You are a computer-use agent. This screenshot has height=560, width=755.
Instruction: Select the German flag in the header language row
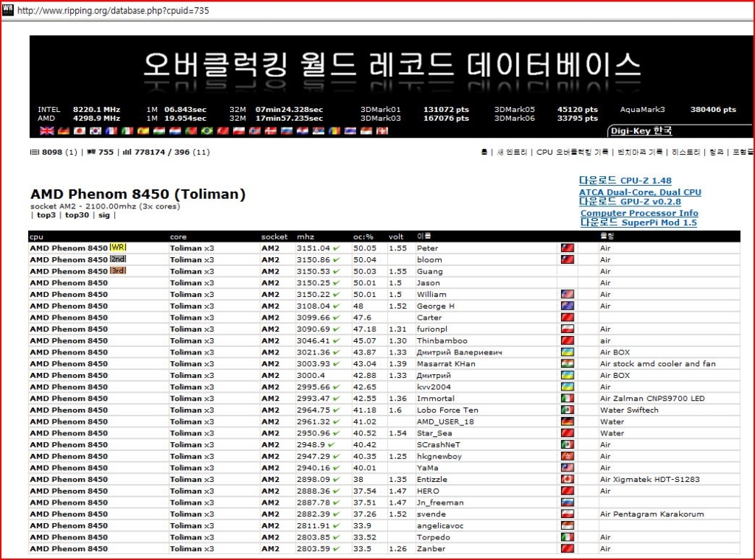tap(63, 131)
